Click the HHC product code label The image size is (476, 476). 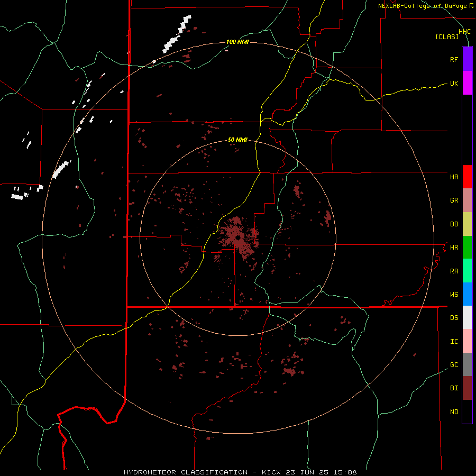pyautogui.click(x=464, y=32)
